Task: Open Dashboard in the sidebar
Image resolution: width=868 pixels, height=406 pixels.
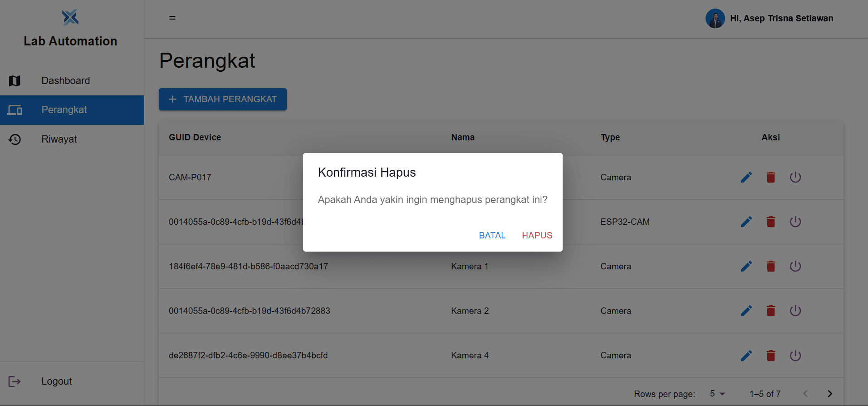Action: tap(66, 81)
